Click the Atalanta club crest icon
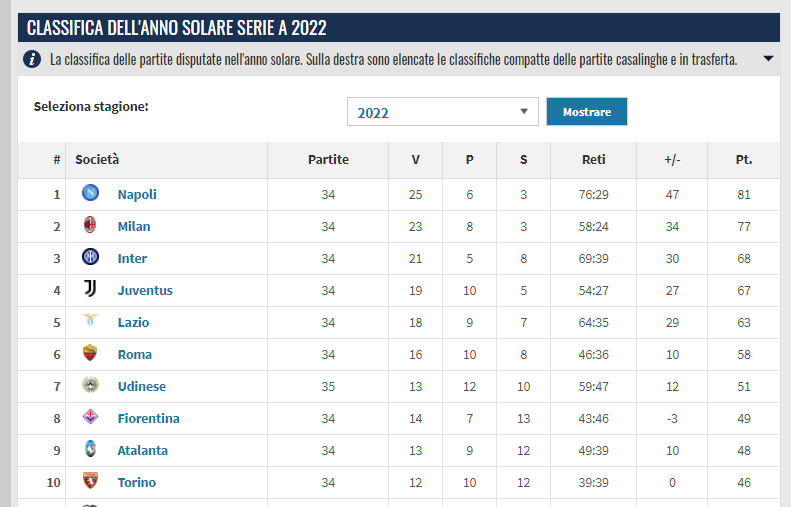This screenshot has width=791, height=507. point(90,448)
